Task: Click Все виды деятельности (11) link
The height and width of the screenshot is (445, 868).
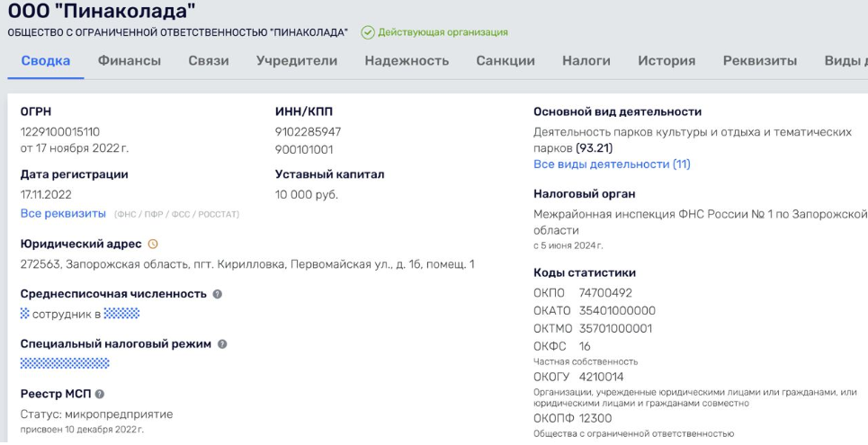Action: point(612,165)
